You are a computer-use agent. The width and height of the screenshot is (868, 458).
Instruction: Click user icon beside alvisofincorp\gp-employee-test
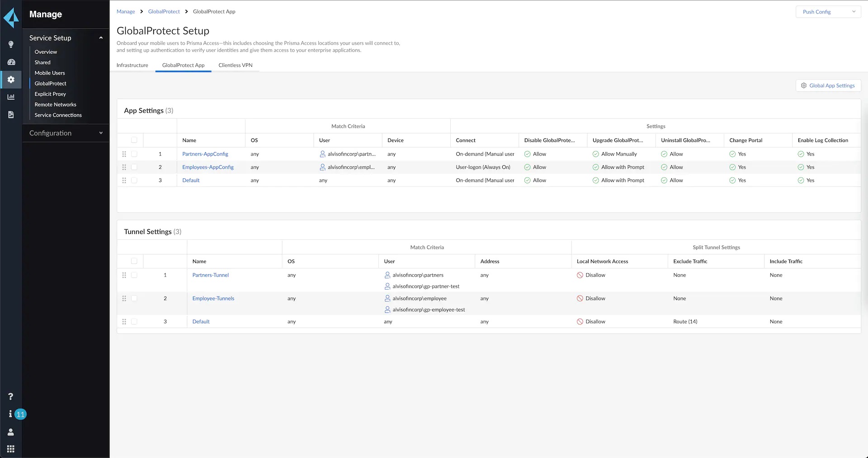pos(387,310)
